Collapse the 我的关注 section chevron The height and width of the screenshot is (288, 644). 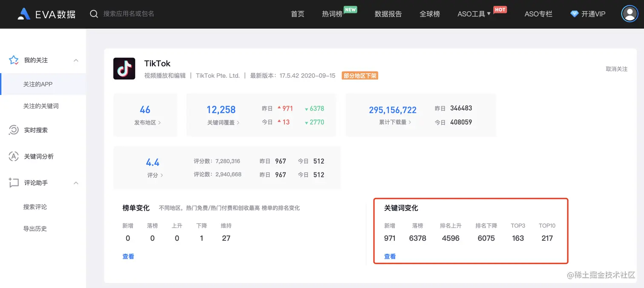tap(76, 60)
